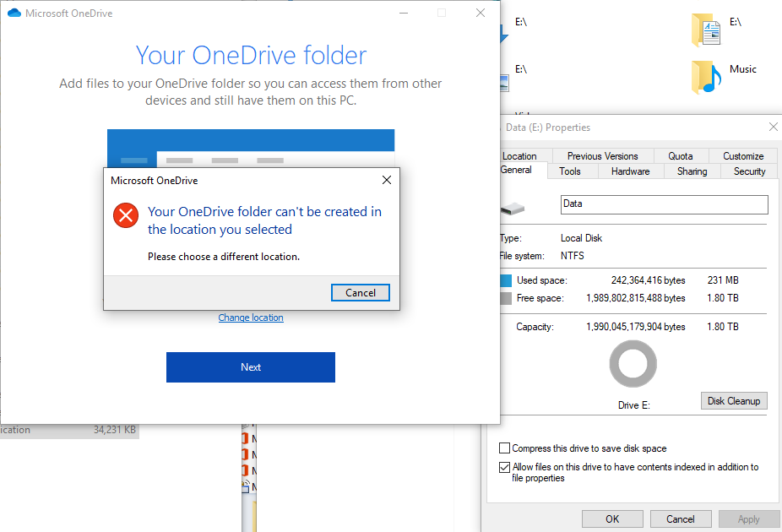Screen dimensions: 782x532
Task: Click Cancel in the OneDrive error dialog
Action: (x=360, y=293)
